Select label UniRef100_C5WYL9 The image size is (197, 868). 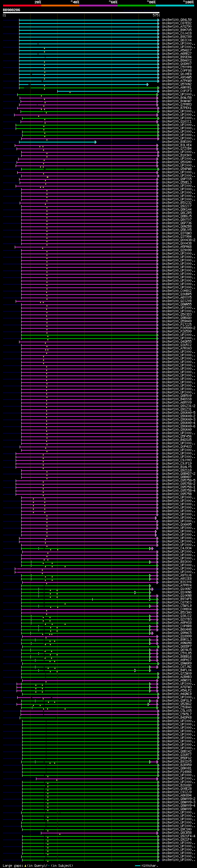(x=177, y=606)
